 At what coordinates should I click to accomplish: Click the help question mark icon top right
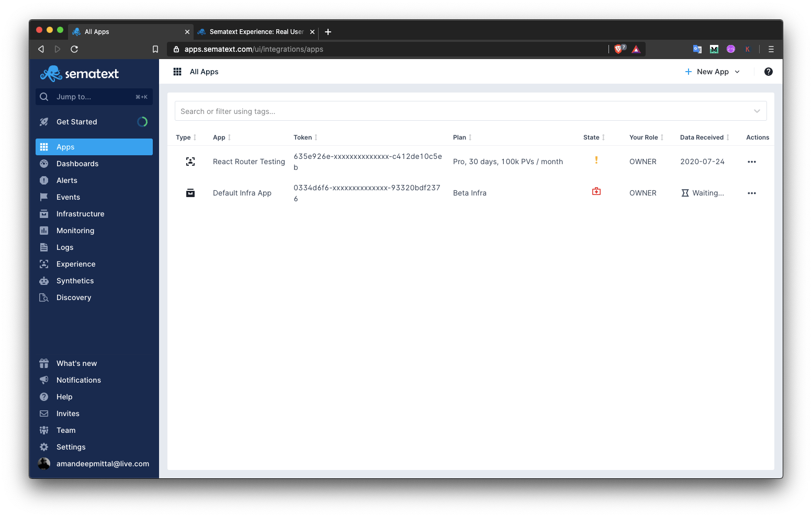tap(769, 72)
